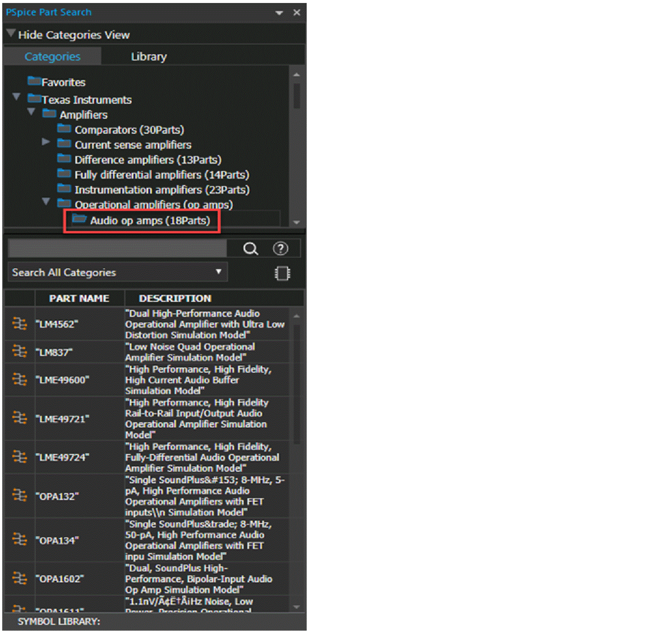This screenshot has height=634, width=672.
Task: Expand the Current sense amplifiers node
Action: coord(46,142)
